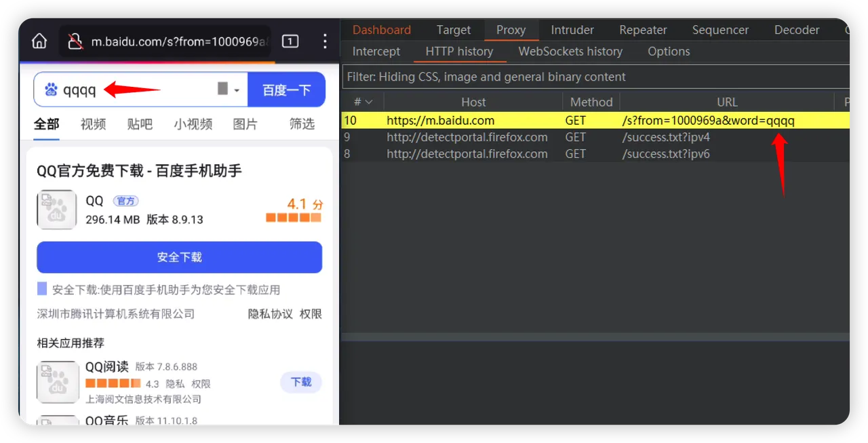Click the QQ阅读 app icon

57,381
